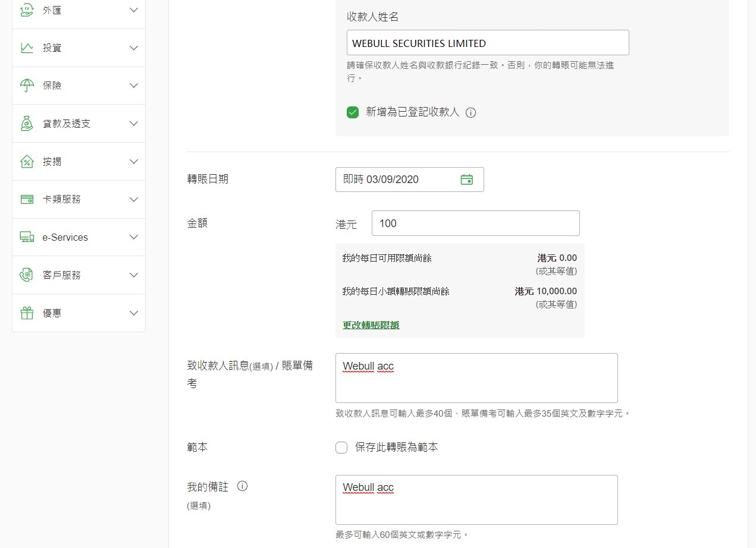
Task: Open the calendar picker icon in transfer date
Action: point(467,179)
